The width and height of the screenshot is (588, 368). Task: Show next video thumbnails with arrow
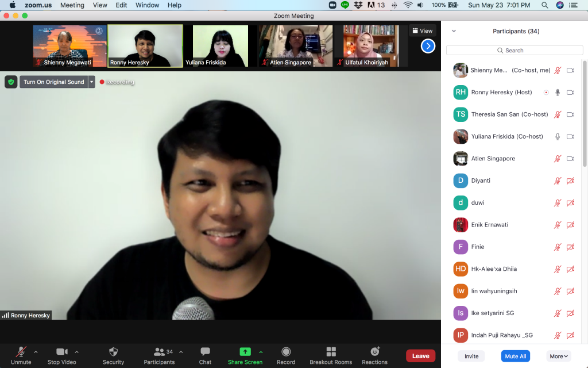click(x=428, y=46)
